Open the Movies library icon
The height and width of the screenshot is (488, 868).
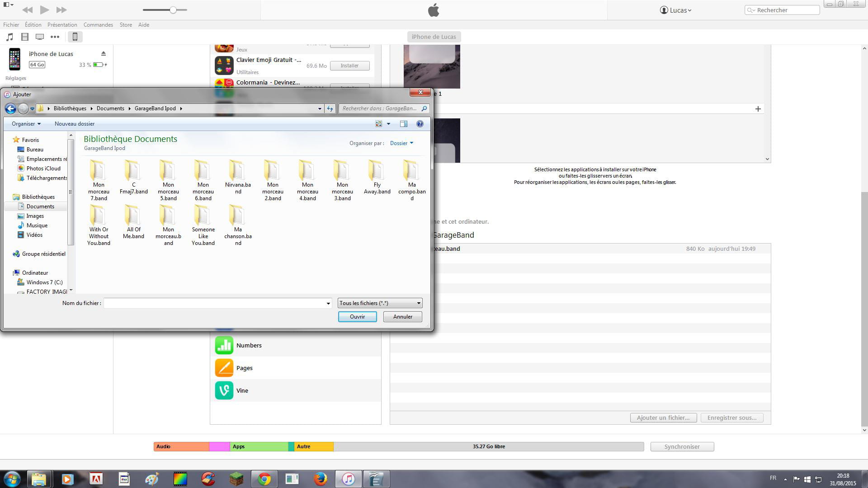tap(25, 37)
